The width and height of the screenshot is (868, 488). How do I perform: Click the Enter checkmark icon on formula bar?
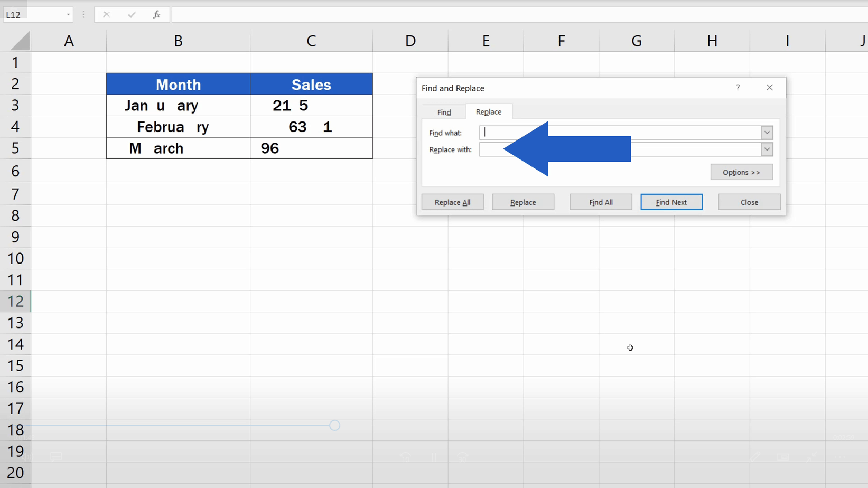point(132,14)
